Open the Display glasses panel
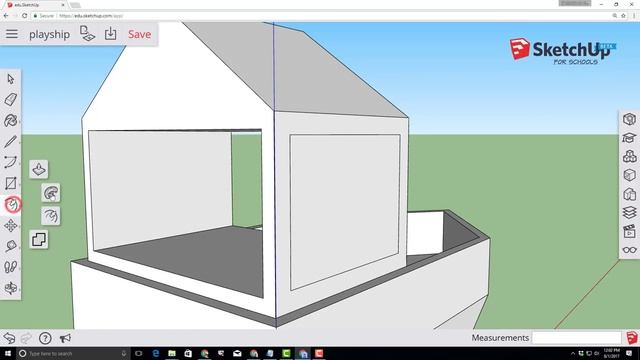 click(x=629, y=250)
